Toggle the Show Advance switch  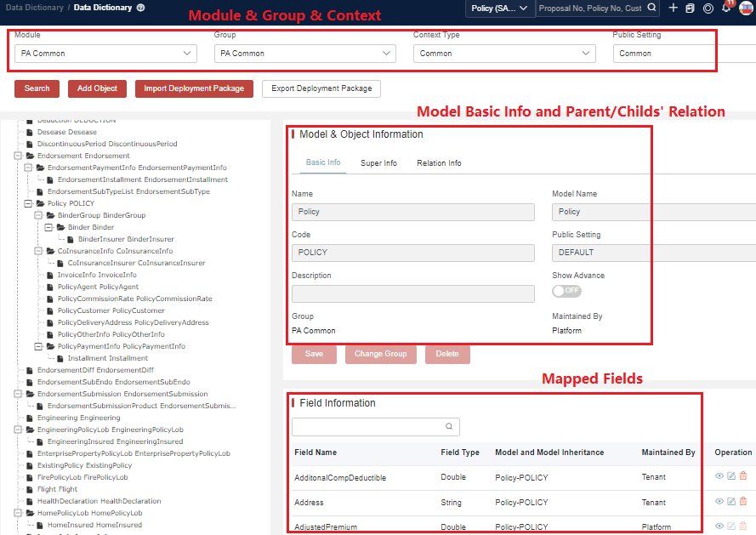(566, 291)
